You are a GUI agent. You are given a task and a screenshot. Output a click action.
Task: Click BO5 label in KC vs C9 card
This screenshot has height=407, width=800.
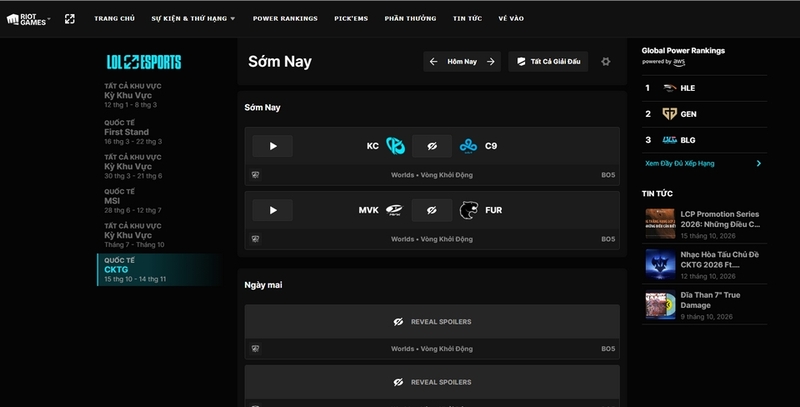(x=608, y=175)
